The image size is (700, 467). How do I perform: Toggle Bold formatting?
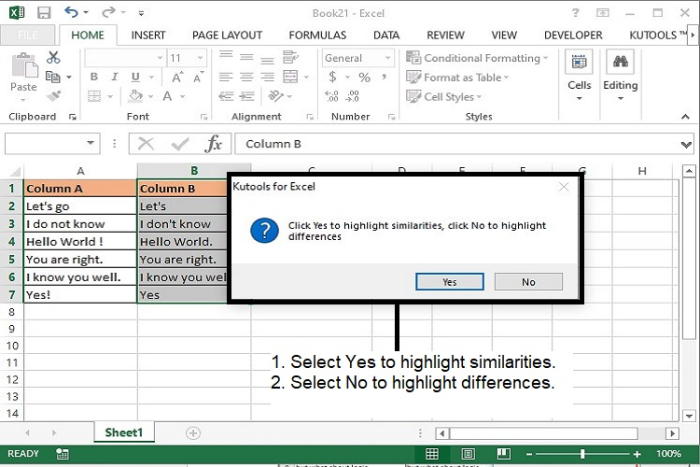94,77
